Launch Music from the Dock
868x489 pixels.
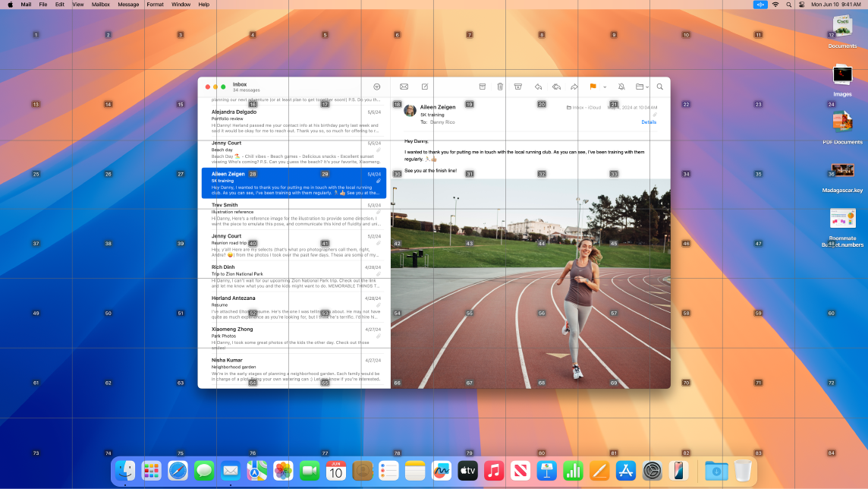(493, 470)
